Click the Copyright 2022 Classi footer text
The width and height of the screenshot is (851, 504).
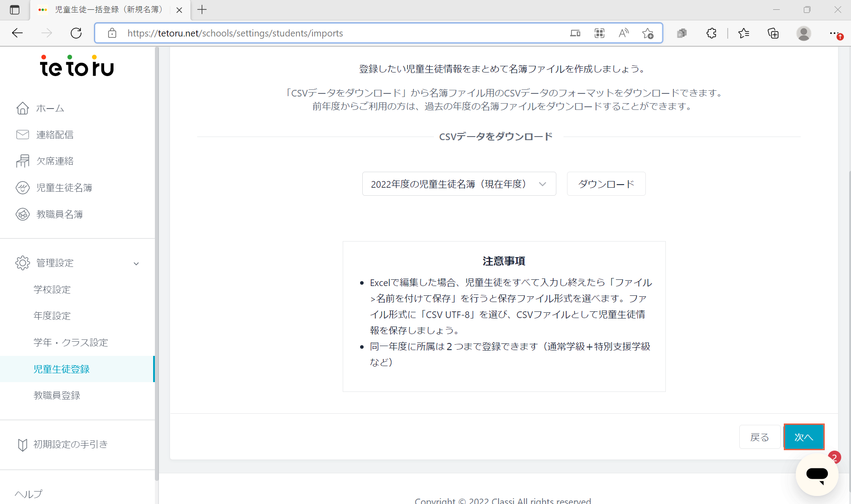503,500
